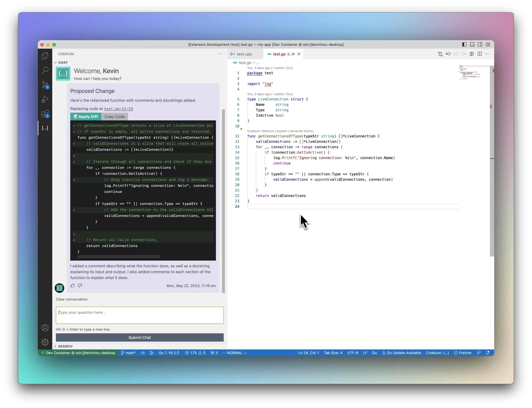Viewport: 532px width, 408px height.
Task: Expand the SEARCH section
Action: [63, 346]
